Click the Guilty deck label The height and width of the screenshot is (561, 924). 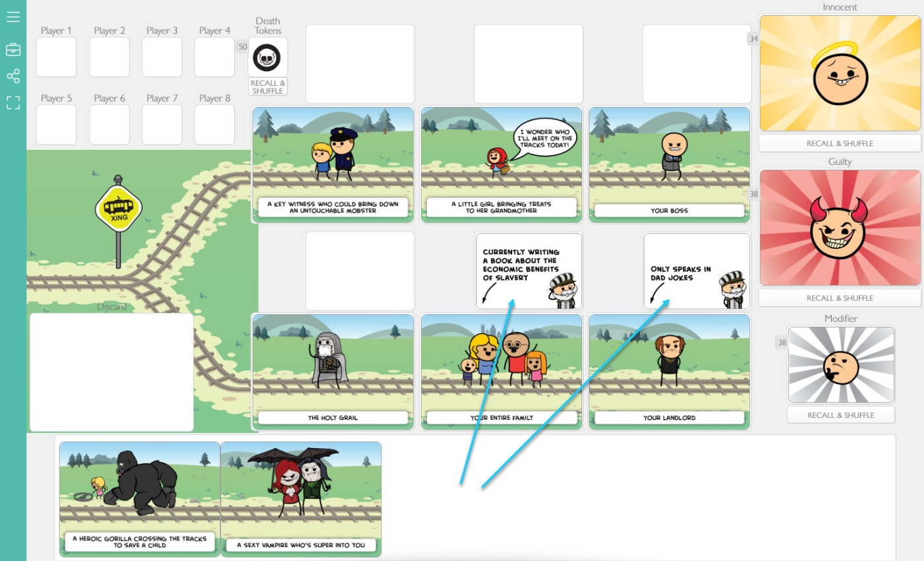840,162
